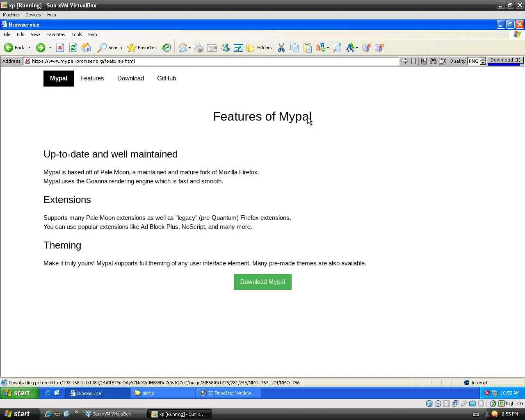Click the Copy icon in toolbar

[x=294, y=48]
